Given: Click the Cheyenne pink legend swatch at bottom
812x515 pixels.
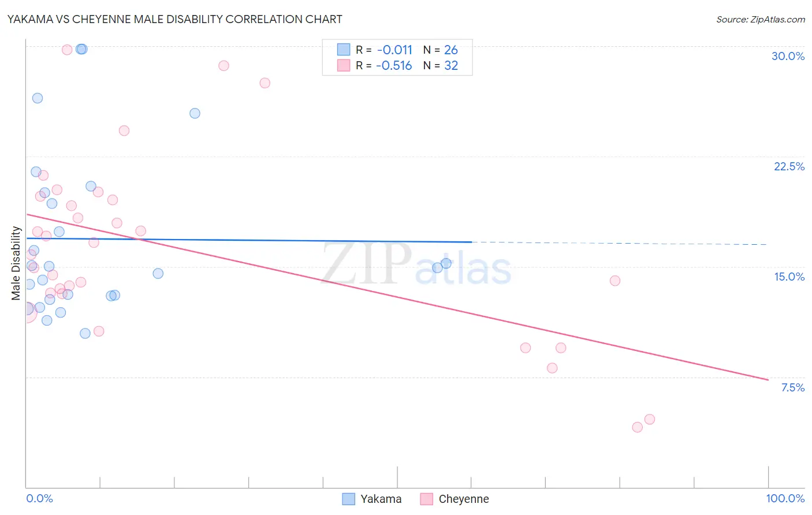Looking at the screenshot, I should coord(426,499).
